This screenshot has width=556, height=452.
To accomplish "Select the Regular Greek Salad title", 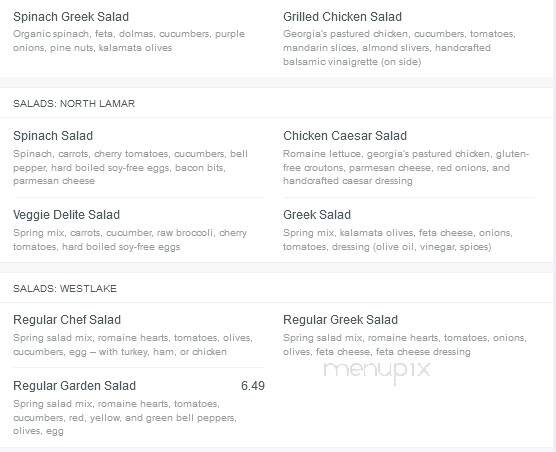I will (x=340, y=320).
